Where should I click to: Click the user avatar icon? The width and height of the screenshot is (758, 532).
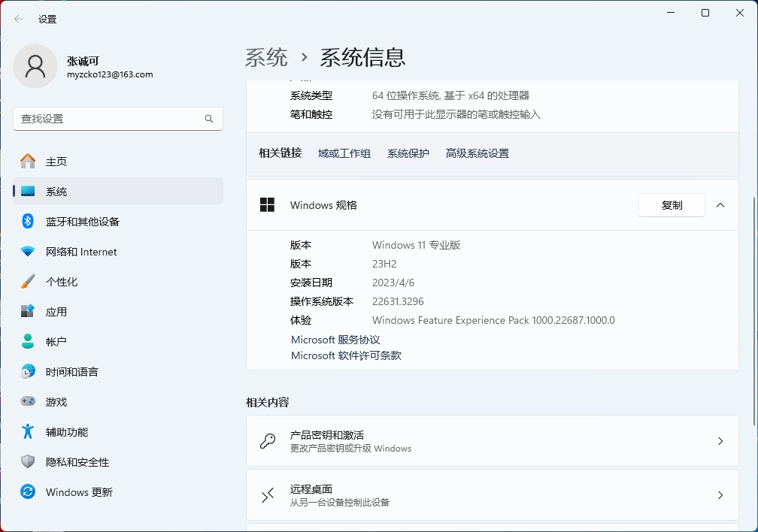click(x=35, y=66)
